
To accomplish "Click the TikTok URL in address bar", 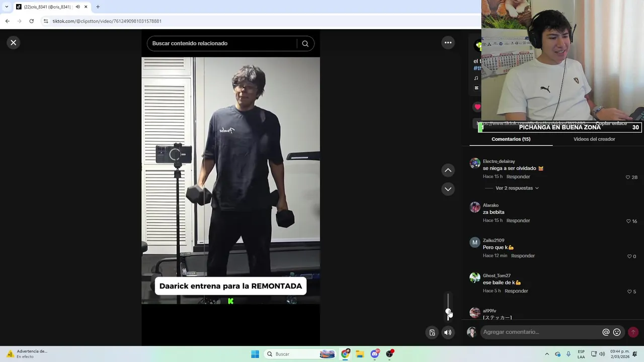I will (107, 21).
